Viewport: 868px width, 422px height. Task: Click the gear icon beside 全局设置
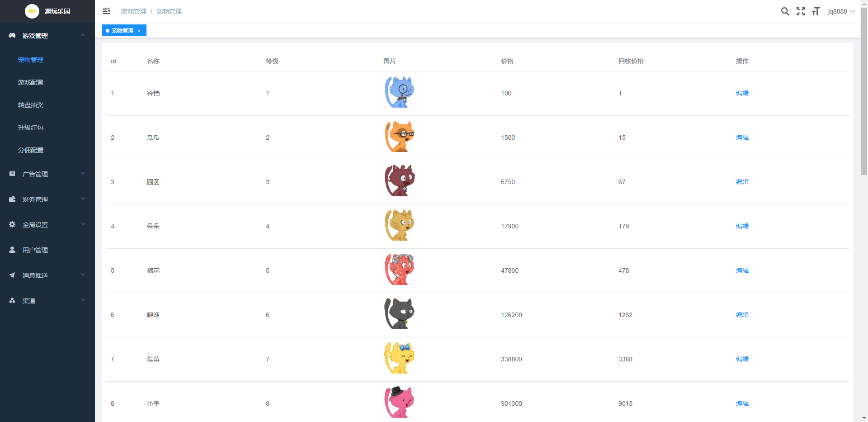tap(12, 224)
